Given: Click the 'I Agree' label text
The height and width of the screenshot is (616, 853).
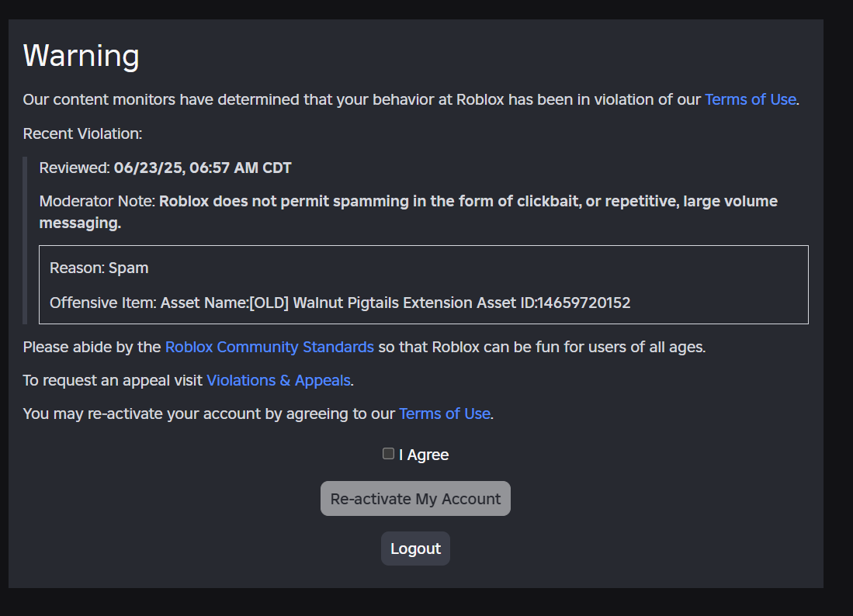Looking at the screenshot, I should 424,455.
